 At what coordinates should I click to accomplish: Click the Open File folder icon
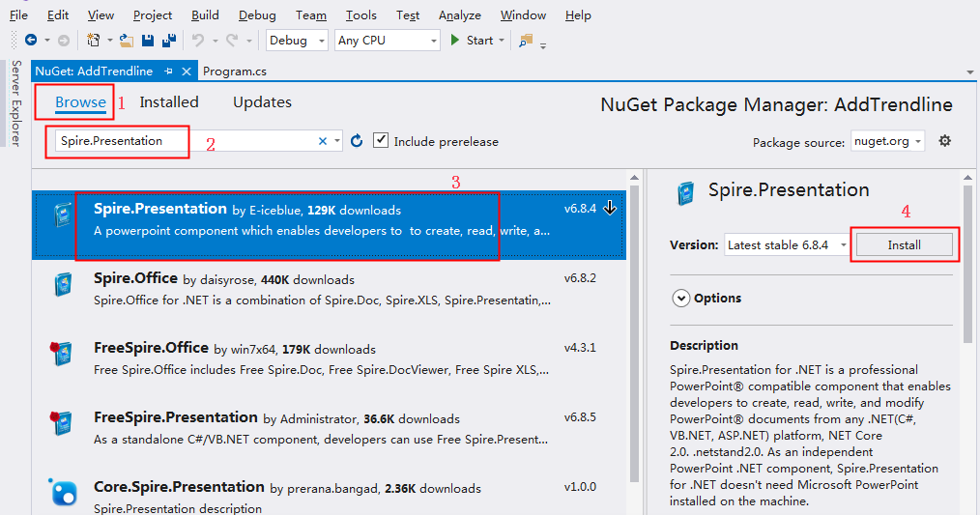[127, 41]
